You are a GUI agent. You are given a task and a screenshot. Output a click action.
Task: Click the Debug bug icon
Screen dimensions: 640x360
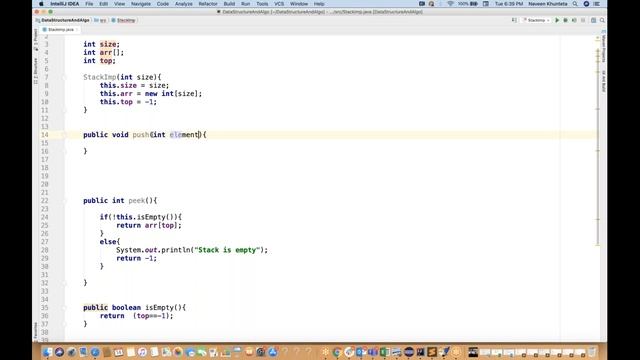tap(565, 20)
